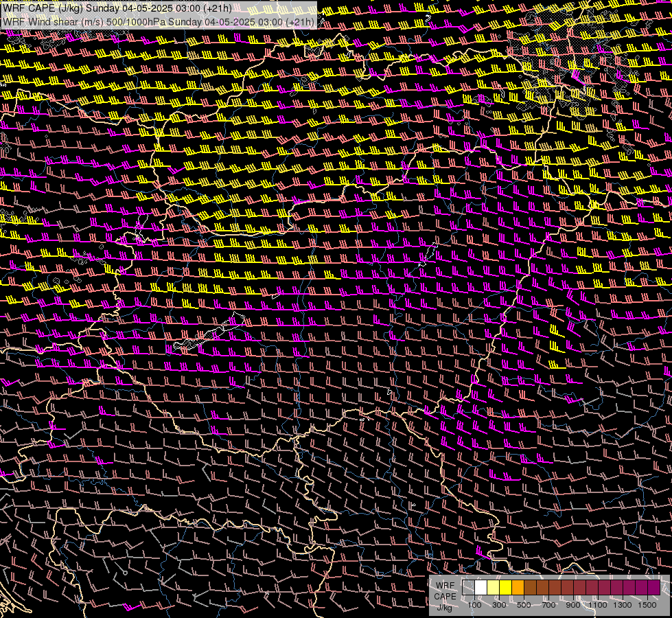Click the pale yellow CAPE legend swatch
Image resolution: width=672 pixels, height=618 pixels.
pyautogui.click(x=494, y=588)
